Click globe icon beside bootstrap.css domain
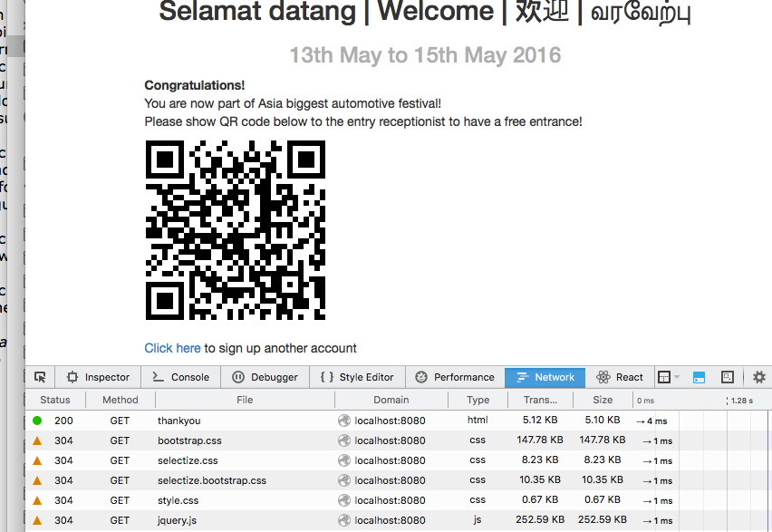This screenshot has width=772, height=532. click(344, 440)
